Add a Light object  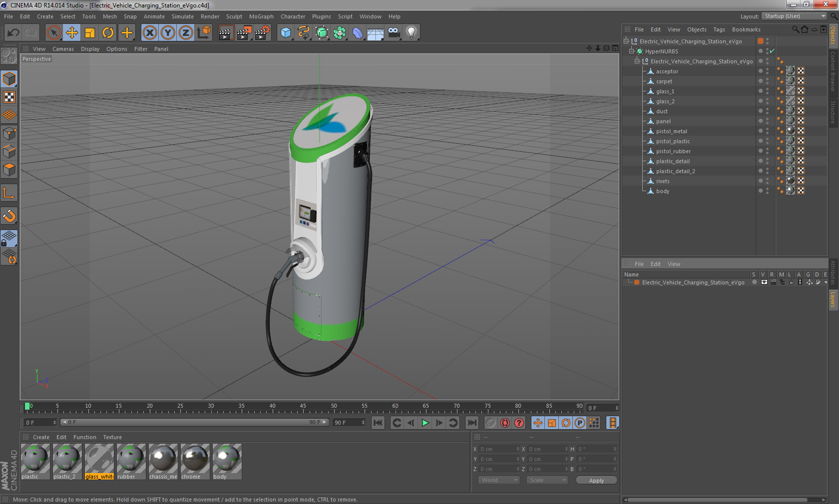412,33
